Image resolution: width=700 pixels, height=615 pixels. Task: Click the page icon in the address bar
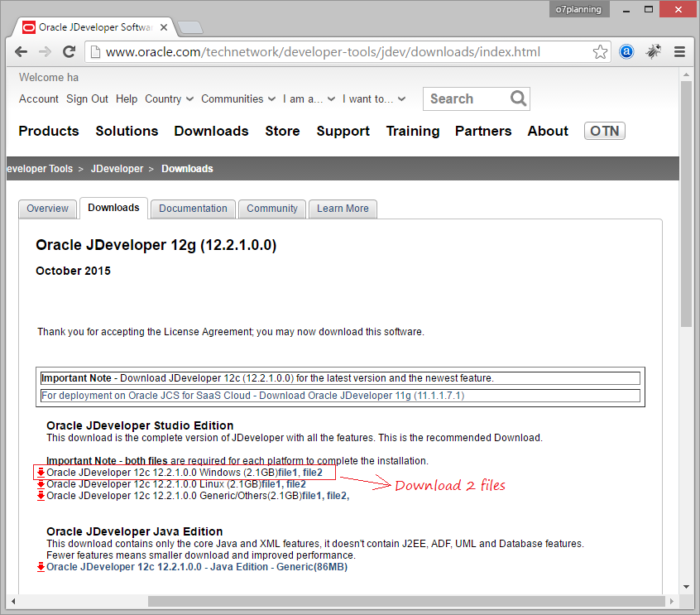click(x=95, y=52)
